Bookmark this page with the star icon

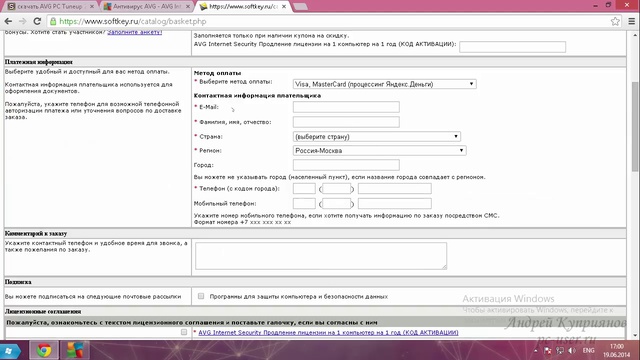(615, 21)
